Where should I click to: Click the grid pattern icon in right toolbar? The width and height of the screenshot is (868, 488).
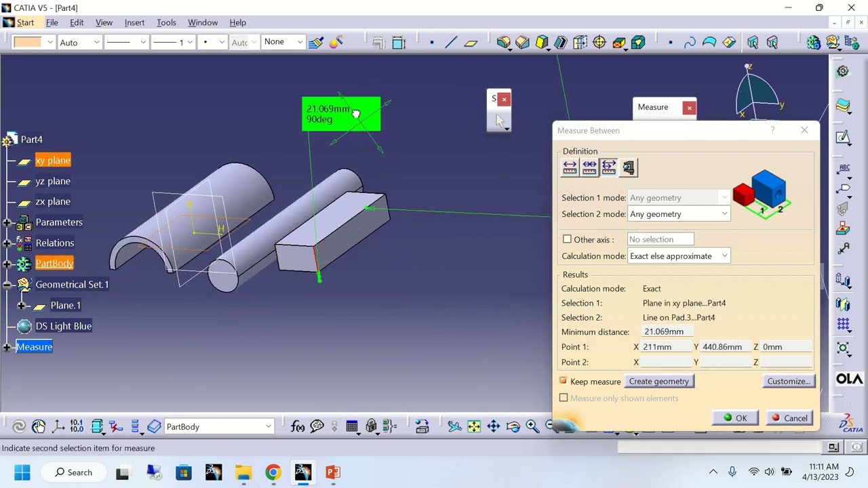pyautogui.click(x=843, y=325)
